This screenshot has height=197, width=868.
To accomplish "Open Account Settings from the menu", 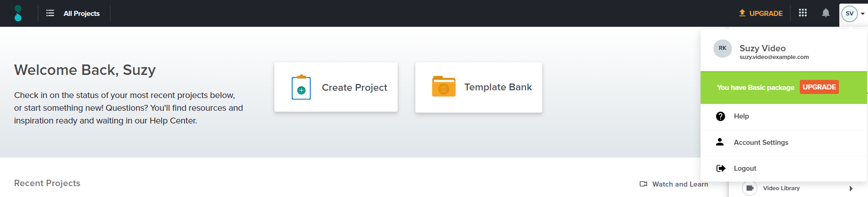I will 761,143.
